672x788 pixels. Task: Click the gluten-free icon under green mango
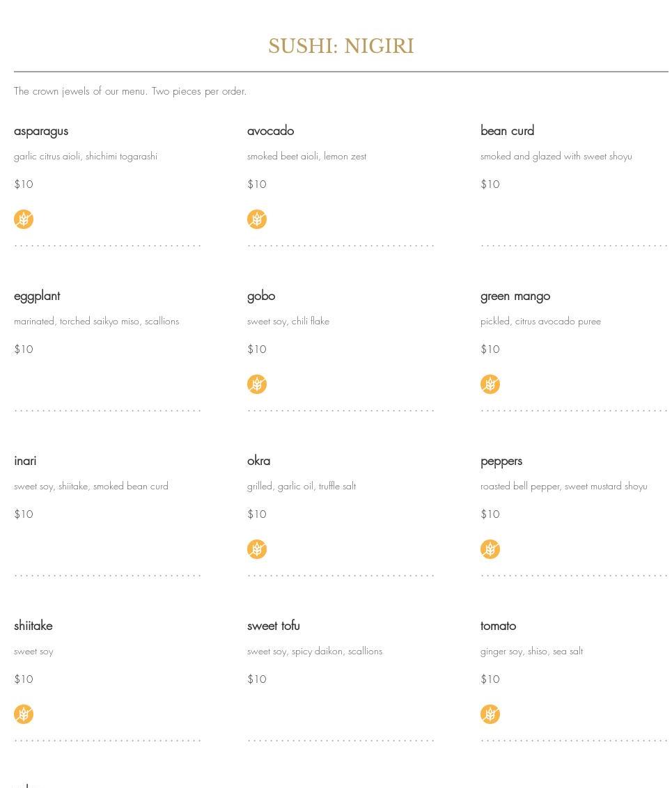pos(490,384)
